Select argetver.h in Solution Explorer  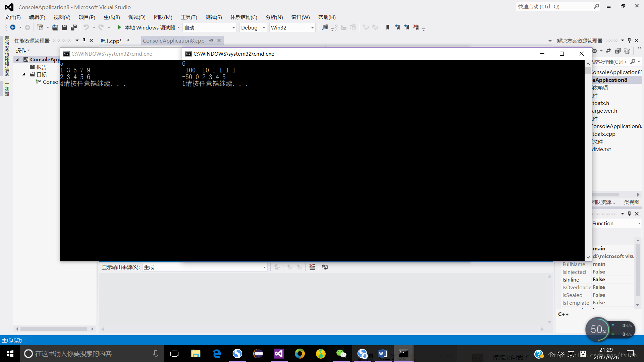click(x=604, y=111)
